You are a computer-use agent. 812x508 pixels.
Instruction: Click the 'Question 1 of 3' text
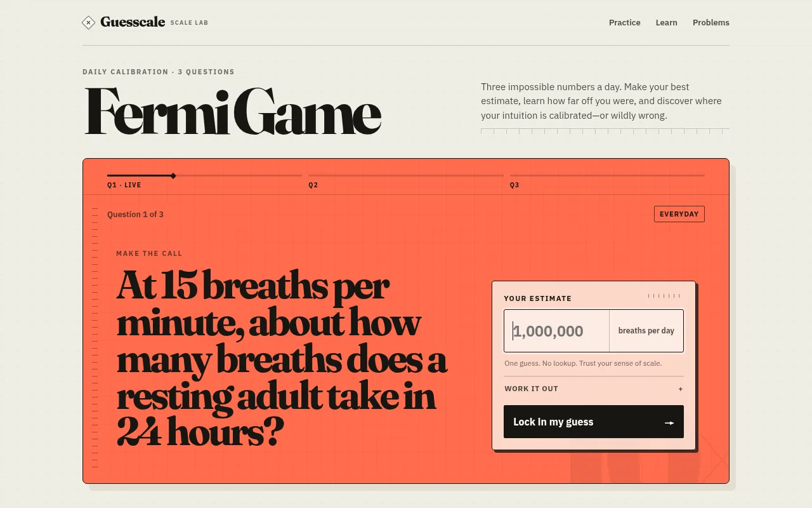tap(135, 215)
